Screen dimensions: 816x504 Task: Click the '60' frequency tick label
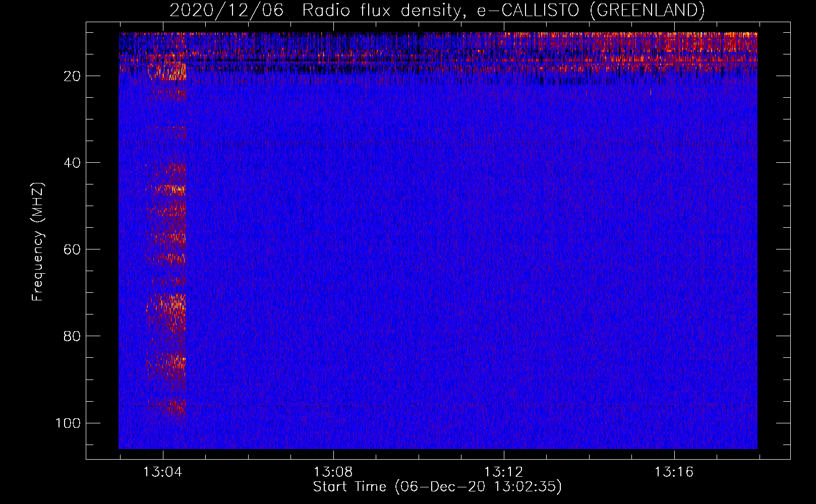(x=72, y=249)
